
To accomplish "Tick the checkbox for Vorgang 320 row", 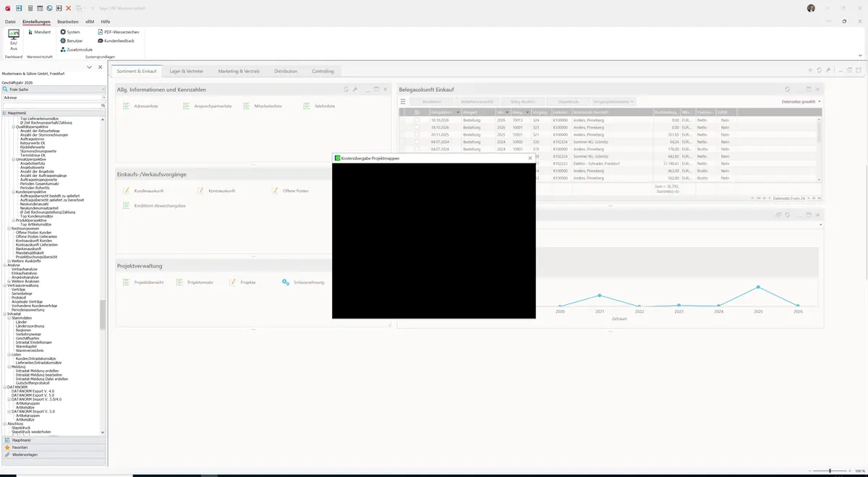I will pos(417,142).
